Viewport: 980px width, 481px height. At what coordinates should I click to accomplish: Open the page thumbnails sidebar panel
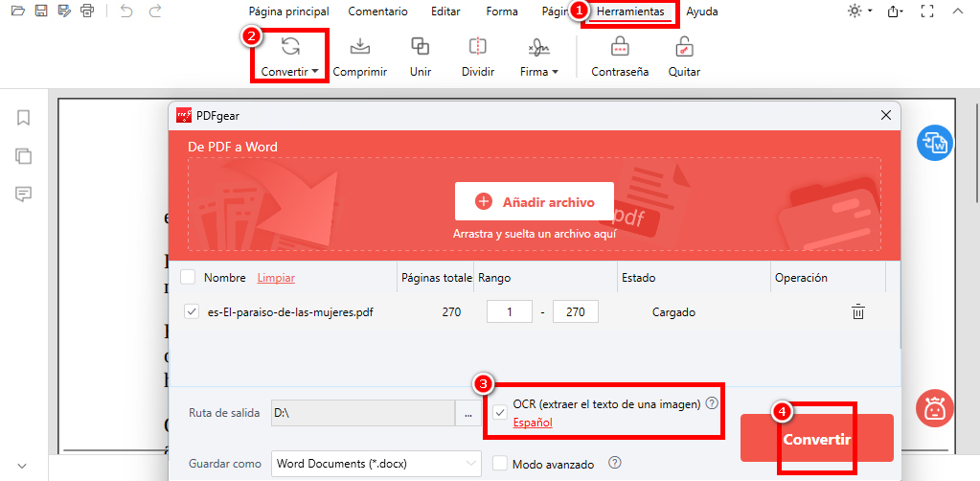point(23,156)
